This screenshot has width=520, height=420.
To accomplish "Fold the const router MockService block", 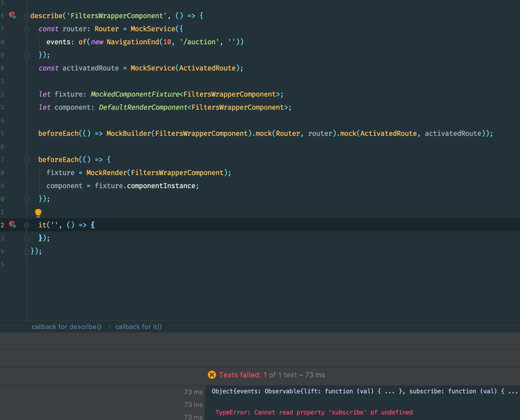I will (26, 29).
